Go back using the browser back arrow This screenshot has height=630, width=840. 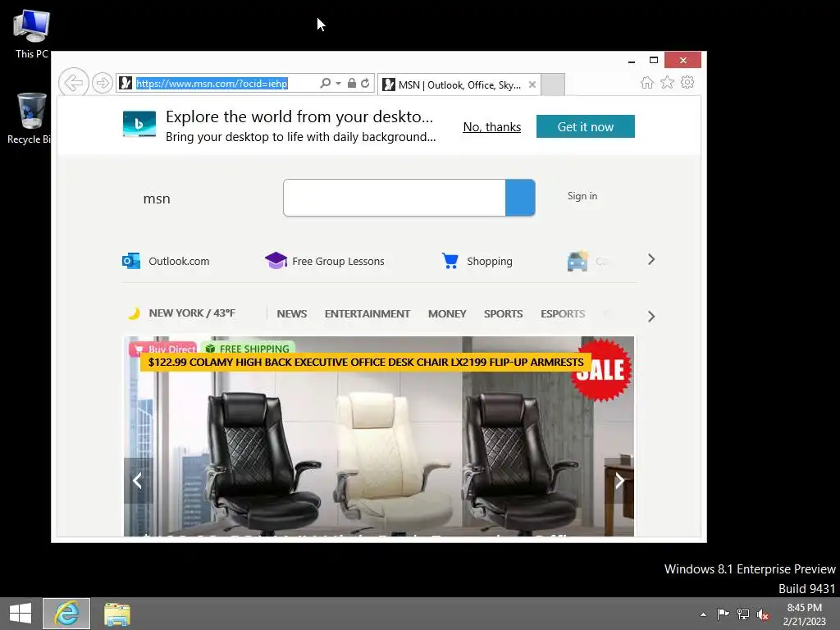73,83
